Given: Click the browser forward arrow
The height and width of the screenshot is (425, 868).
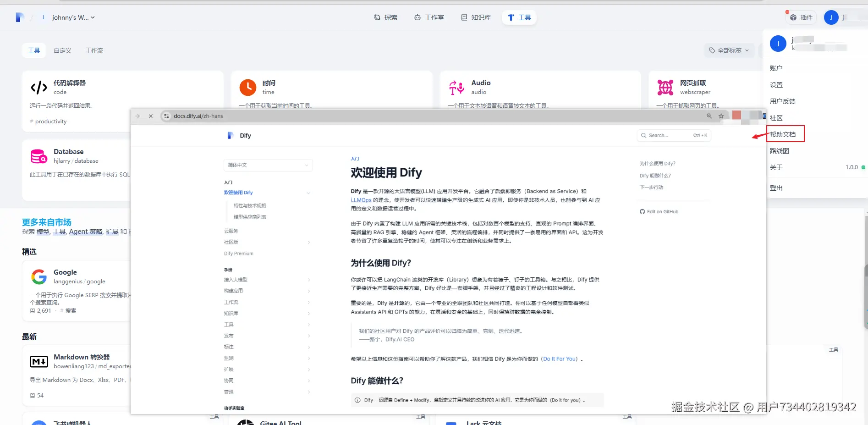Looking at the screenshot, I should coord(137,116).
